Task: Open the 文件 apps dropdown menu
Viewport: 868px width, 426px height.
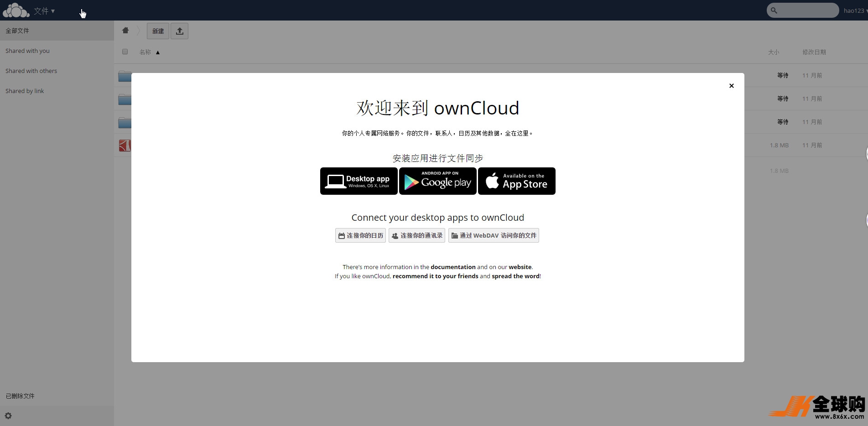Action: coord(44,11)
